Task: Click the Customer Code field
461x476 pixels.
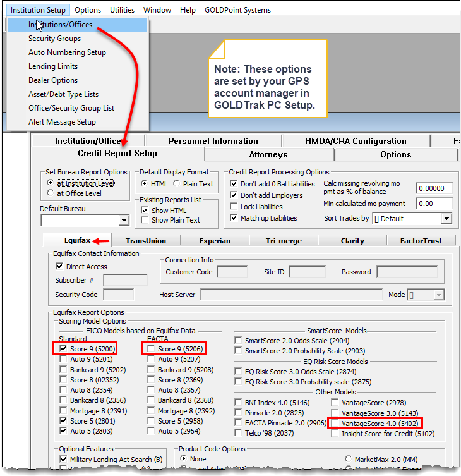Action: 232,272
